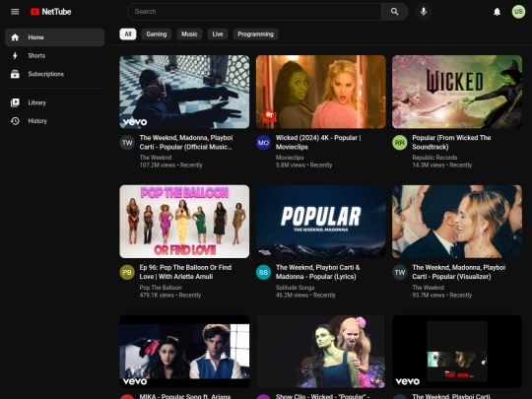Open the Republic Records channel name link

tap(434, 158)
